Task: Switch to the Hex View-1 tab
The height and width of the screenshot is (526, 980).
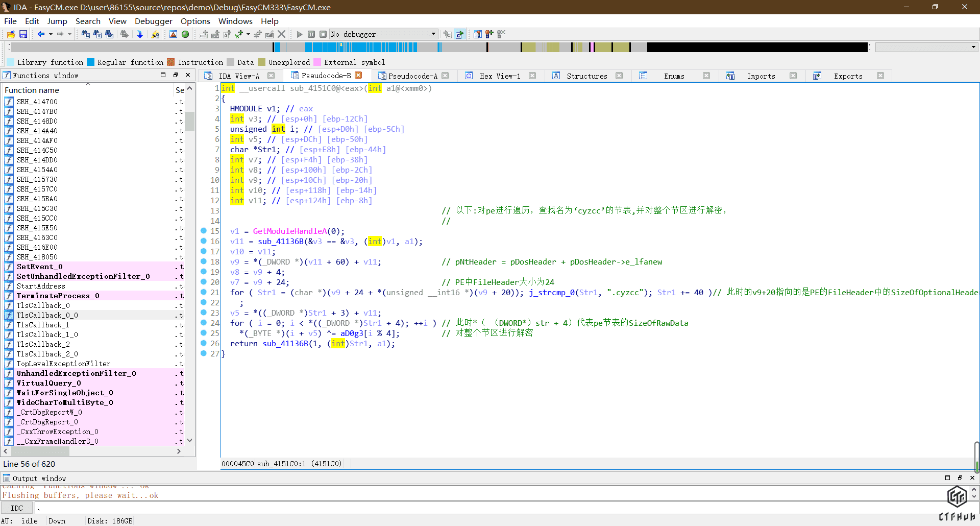Action: [x=500, y=76]
